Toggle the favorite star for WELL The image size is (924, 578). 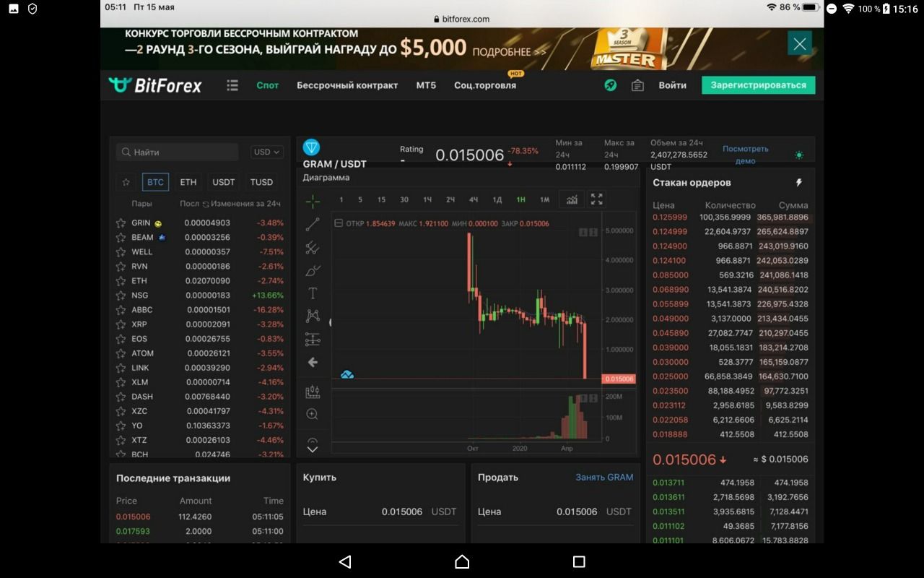[121, 252]
